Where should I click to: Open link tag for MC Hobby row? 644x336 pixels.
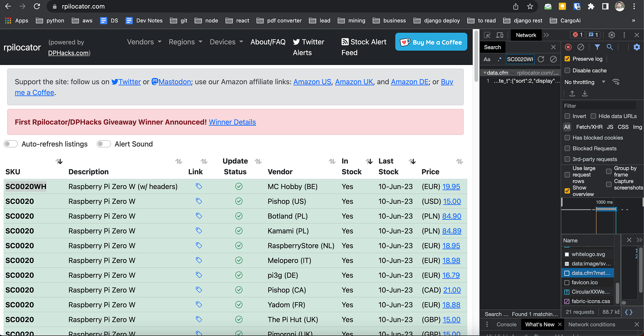coord(199,186)
